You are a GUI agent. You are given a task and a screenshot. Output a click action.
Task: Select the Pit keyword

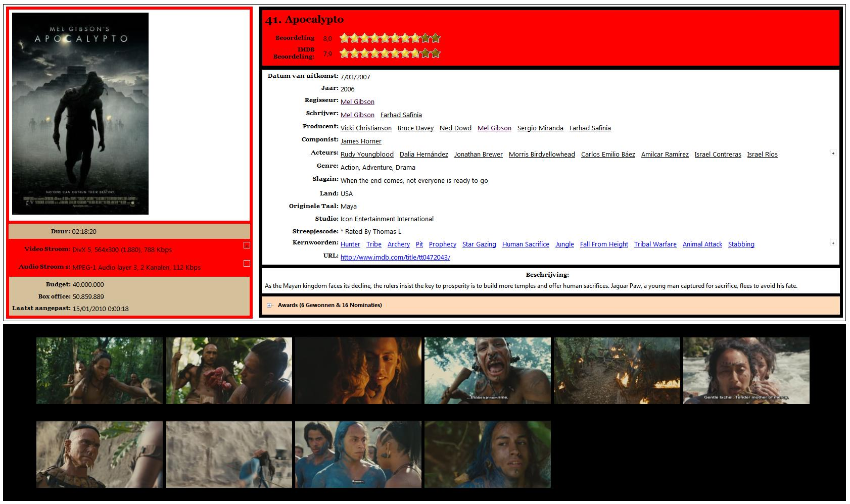coord(419,244)
